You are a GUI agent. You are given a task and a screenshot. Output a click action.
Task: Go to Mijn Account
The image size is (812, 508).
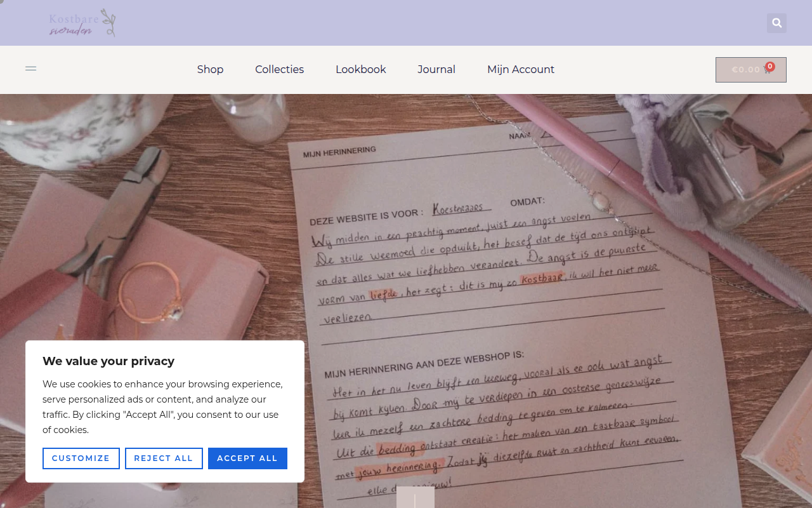(521, 69)
